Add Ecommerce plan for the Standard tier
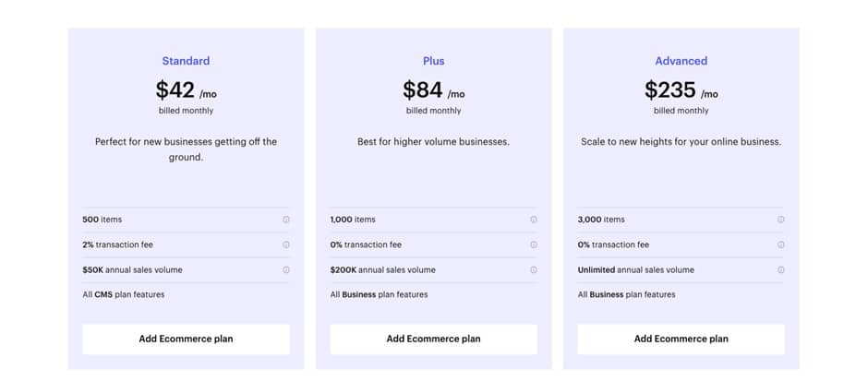The image size is (868, 381). pos(186,339)
